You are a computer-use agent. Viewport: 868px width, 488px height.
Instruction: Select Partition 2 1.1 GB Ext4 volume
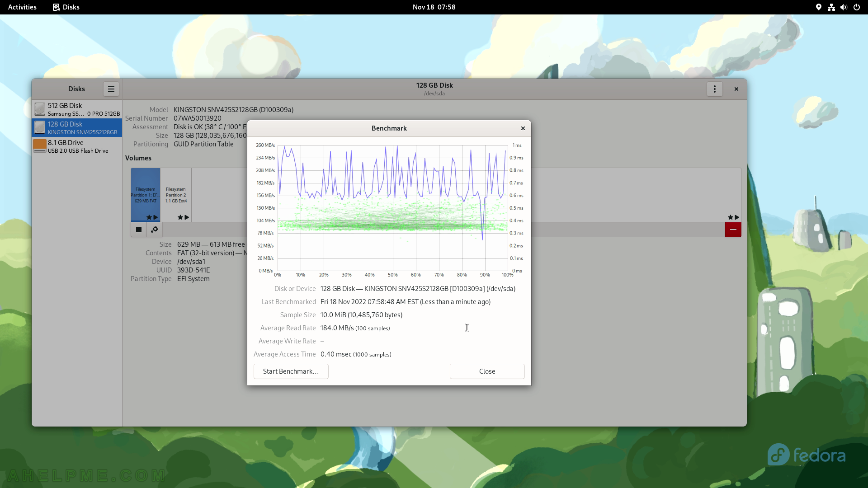[176, 195]
